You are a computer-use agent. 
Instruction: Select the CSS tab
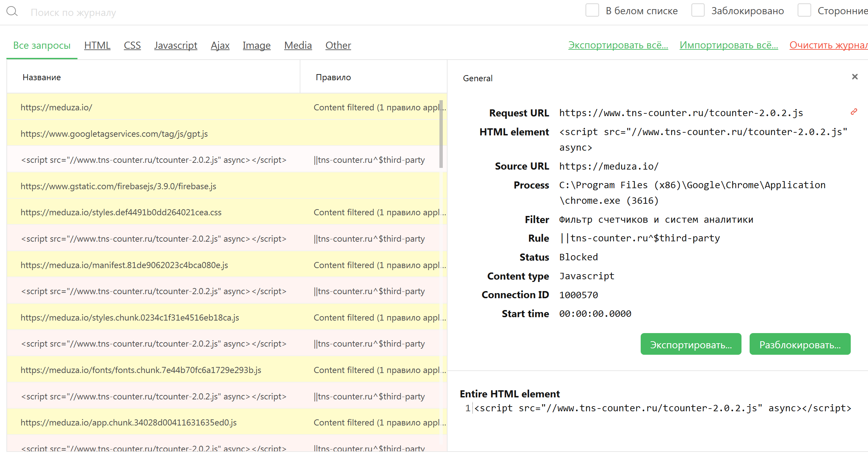coord(132,45)
